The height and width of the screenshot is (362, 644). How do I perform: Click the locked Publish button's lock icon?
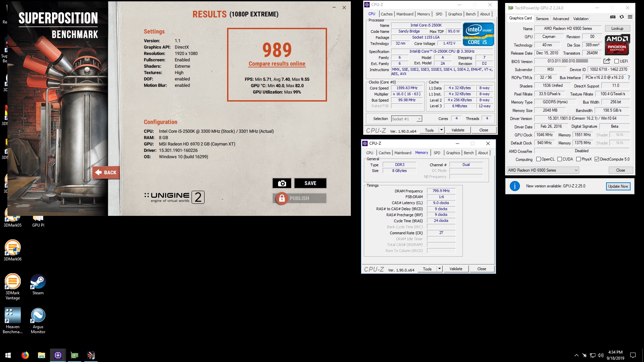tap(282, 198)
